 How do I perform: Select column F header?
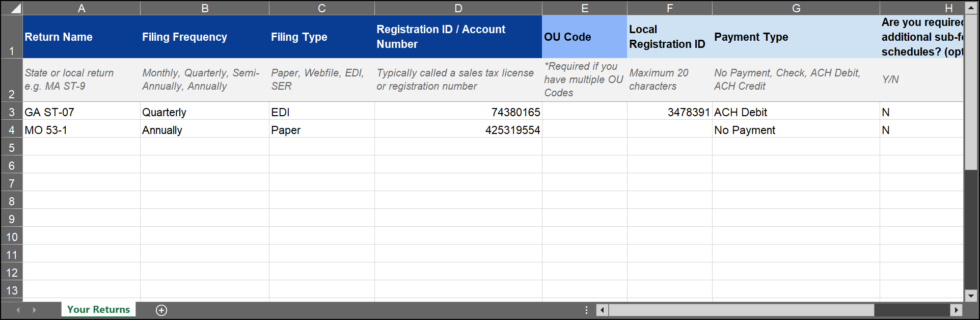669,8
